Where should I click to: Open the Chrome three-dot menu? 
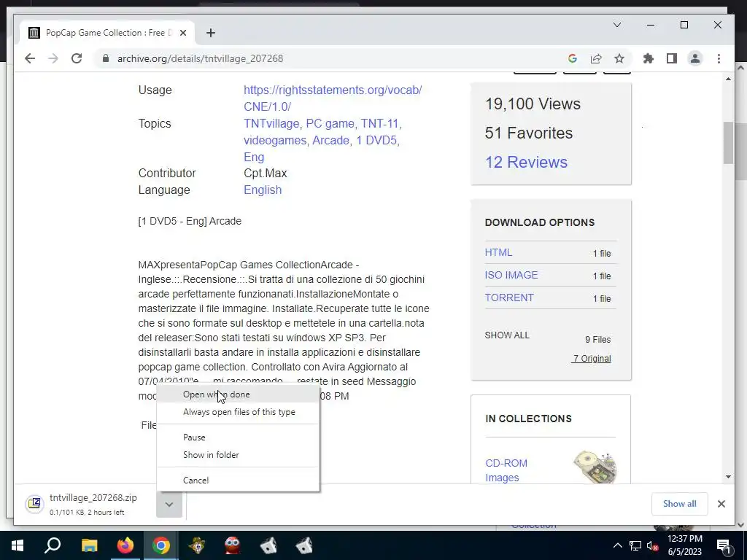(x=719, y=58)
